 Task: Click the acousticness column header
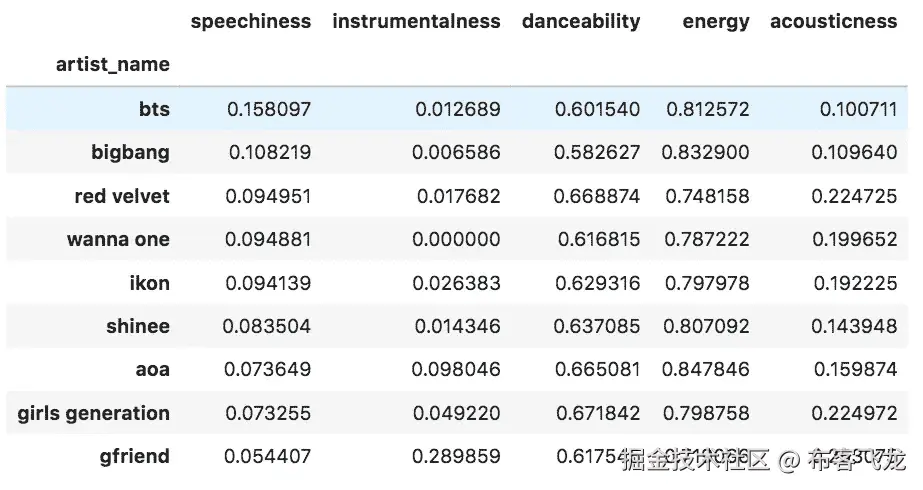[x=833, y=21]
